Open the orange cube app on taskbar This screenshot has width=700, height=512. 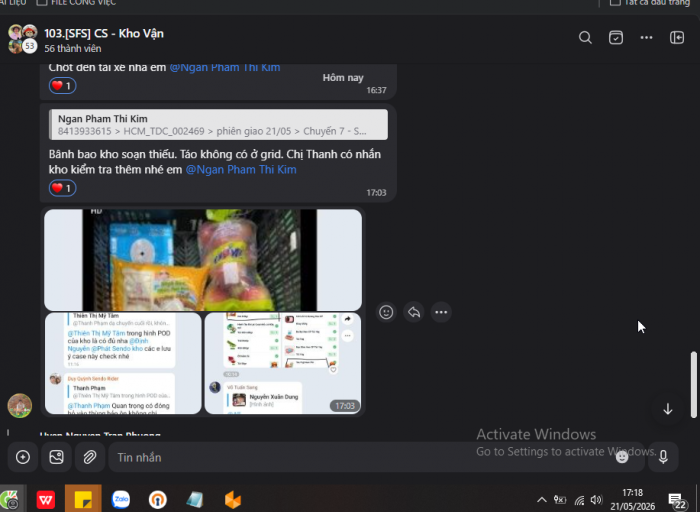click(x=233, y=500)
